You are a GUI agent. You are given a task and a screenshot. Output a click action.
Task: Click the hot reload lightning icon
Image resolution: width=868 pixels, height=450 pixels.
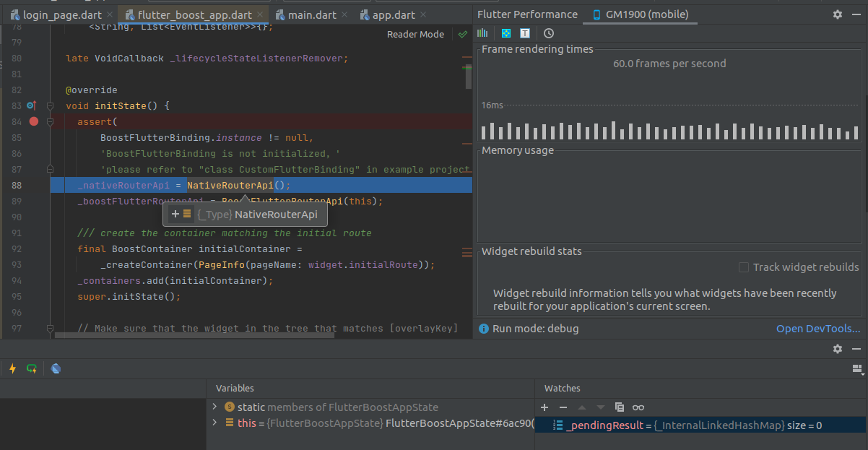coord(12,368)
